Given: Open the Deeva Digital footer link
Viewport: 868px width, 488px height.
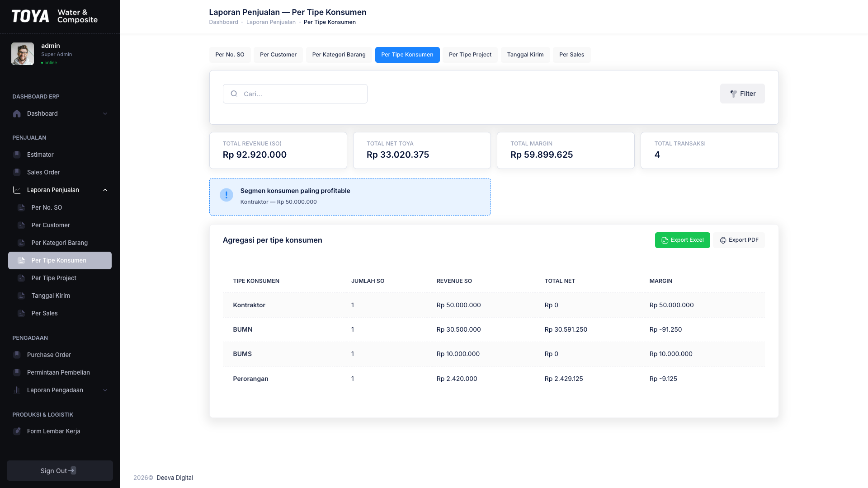Looking at the screenshot, I should (175, 478).
